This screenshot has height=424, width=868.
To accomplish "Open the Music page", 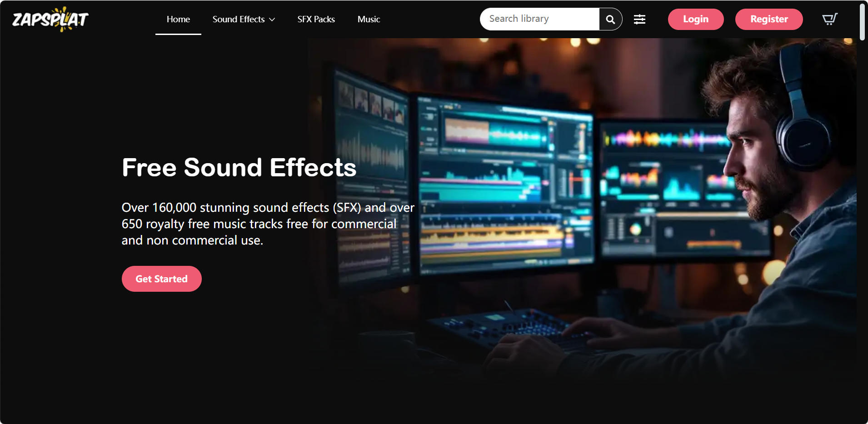I will [x=369, y=19].
